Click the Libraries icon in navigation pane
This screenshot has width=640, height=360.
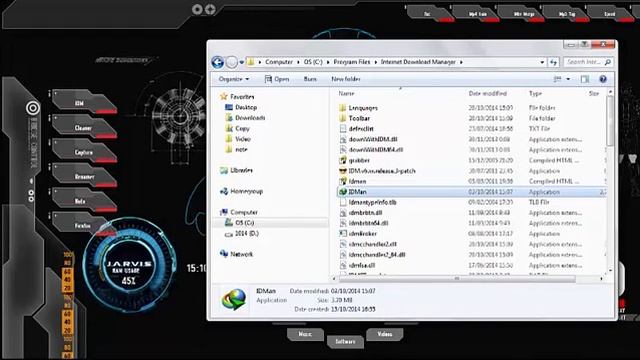click(x=224, y=170)
